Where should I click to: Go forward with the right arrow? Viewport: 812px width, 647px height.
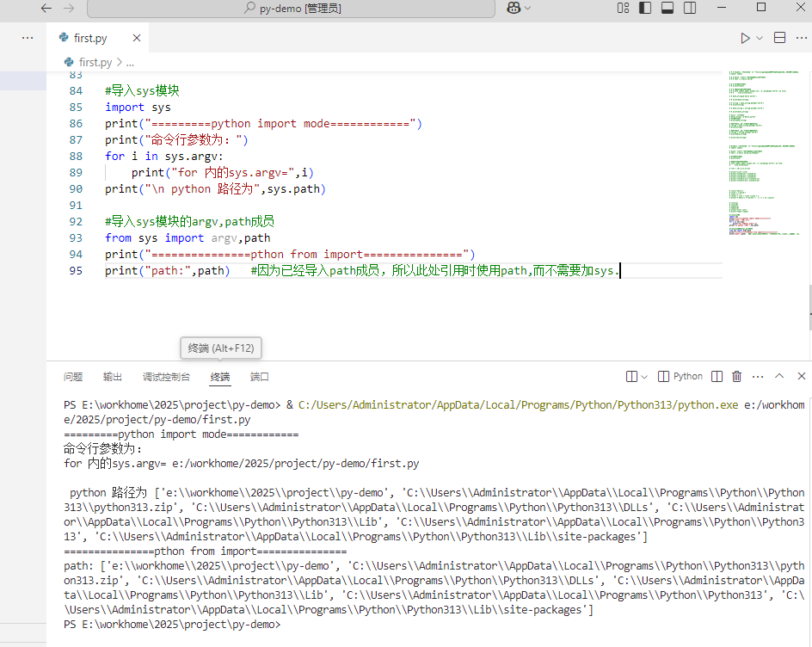click(x=69, y=8)
